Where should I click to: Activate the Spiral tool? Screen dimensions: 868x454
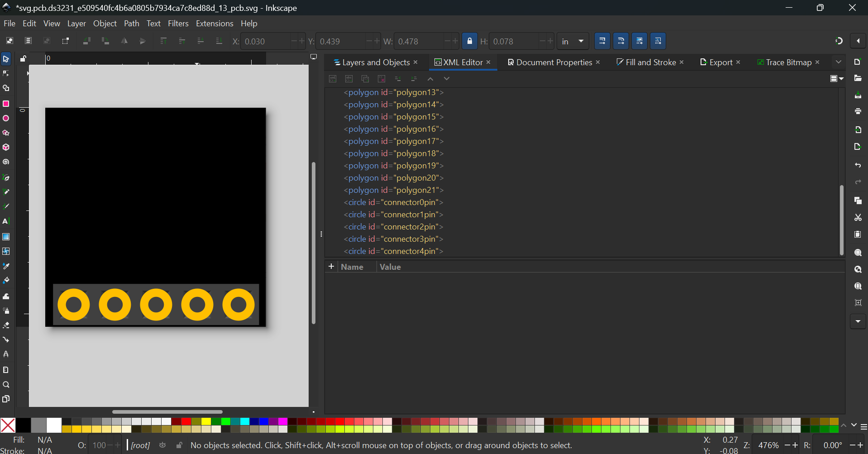(x=6, y=162)
